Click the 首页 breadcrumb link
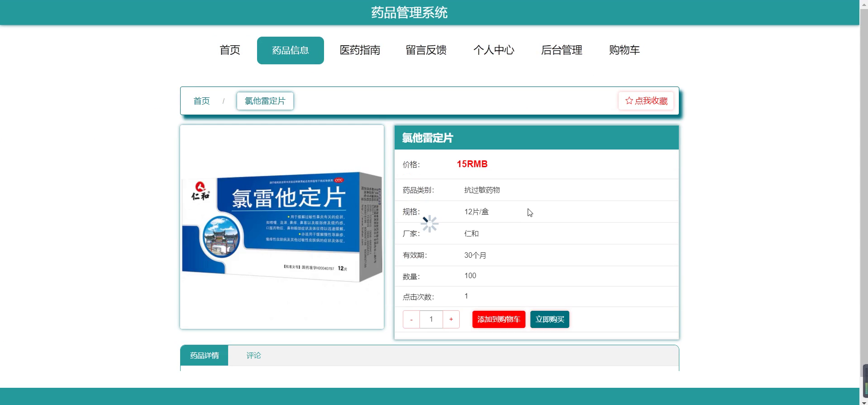The width and height of the screenshot is (868, 405). pyautogui.click(x=201, y=101)
